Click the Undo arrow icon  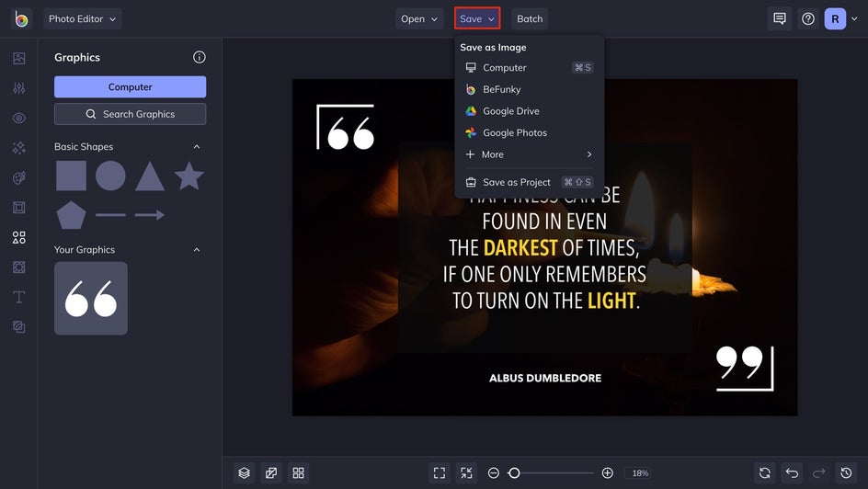tap(793, 473)
